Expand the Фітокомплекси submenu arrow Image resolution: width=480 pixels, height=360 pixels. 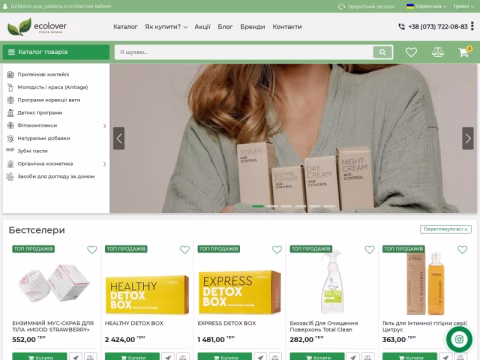pos(105,126)
